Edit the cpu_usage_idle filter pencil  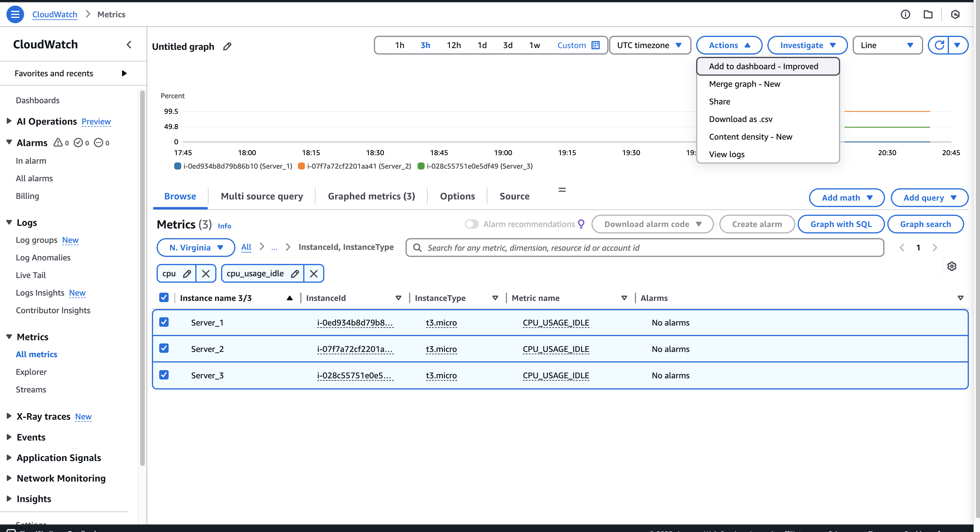[295, 274]
